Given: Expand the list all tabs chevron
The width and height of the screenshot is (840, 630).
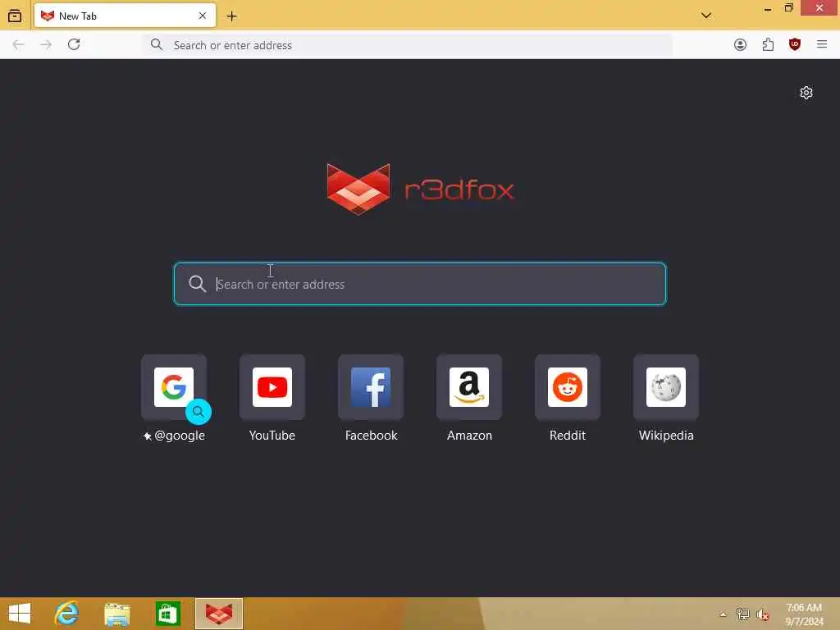Looking at the screenshot, I should [x=706, y=16].
